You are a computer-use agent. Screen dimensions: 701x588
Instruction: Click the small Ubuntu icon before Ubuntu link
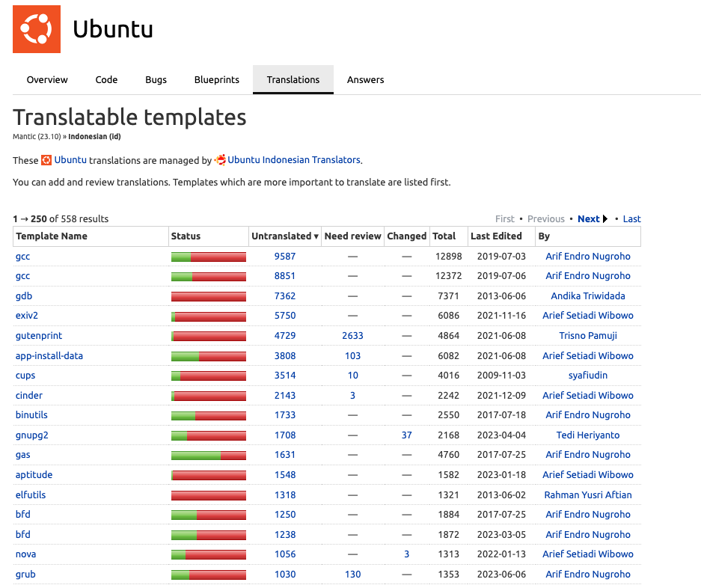[x=46, y=160]
